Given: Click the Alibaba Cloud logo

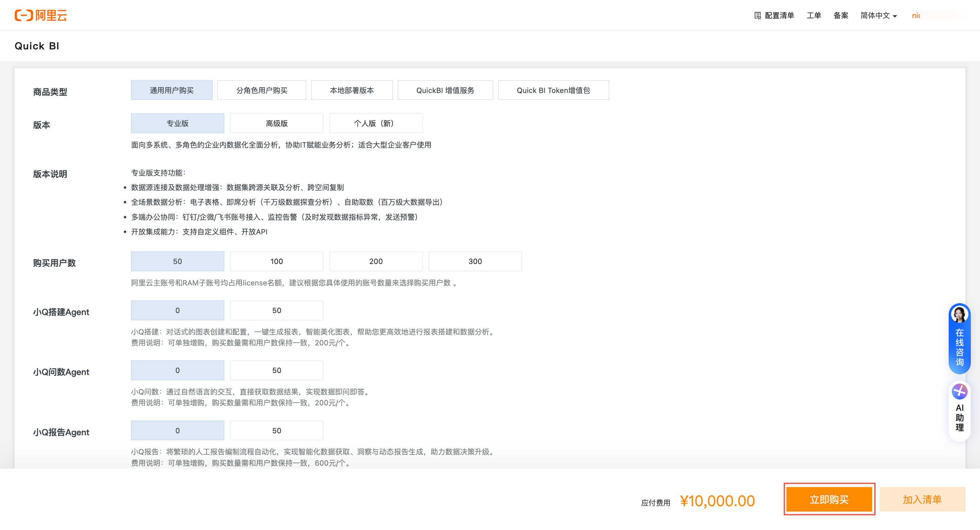Looking at the screenshot, I should (41, 15).
